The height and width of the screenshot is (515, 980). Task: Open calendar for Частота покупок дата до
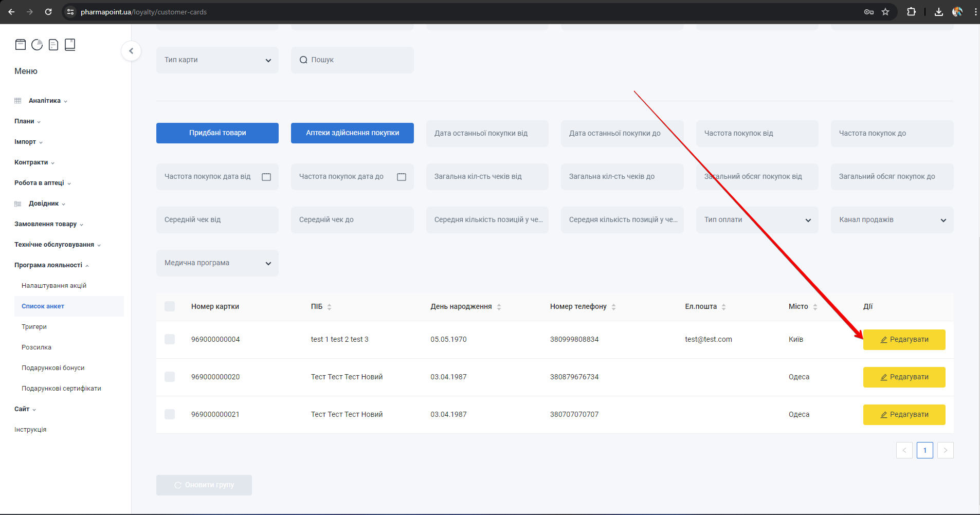pos(402,177)
